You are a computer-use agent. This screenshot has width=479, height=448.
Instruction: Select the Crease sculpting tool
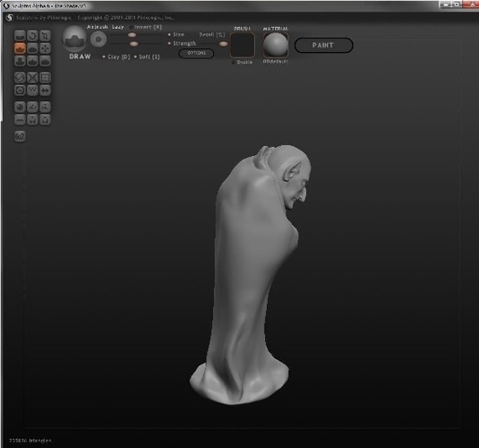[x=32, y=61]
